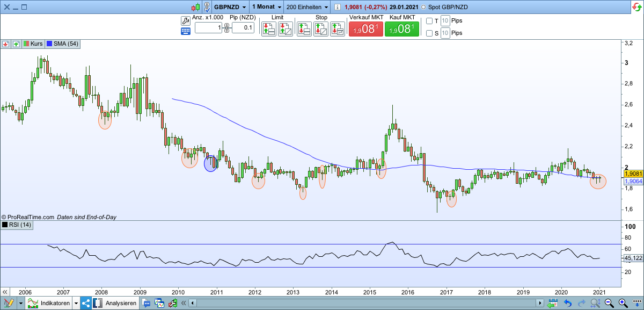Open the 200 Einheiten dropdown
Image resolution: width=644 pixels, height=310 pixels.
306,7
